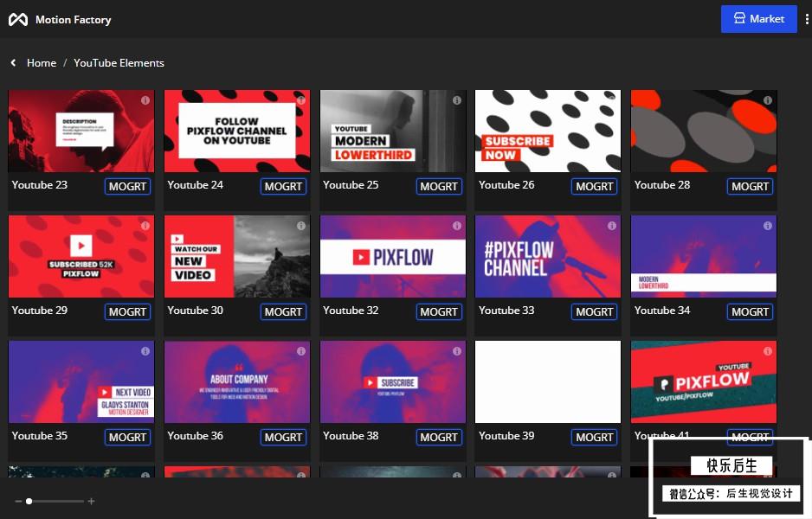The height and width of the screenshot is (519, 812).
Task: Show details icon for Youtube 41
Action: (x=768, y=351)
